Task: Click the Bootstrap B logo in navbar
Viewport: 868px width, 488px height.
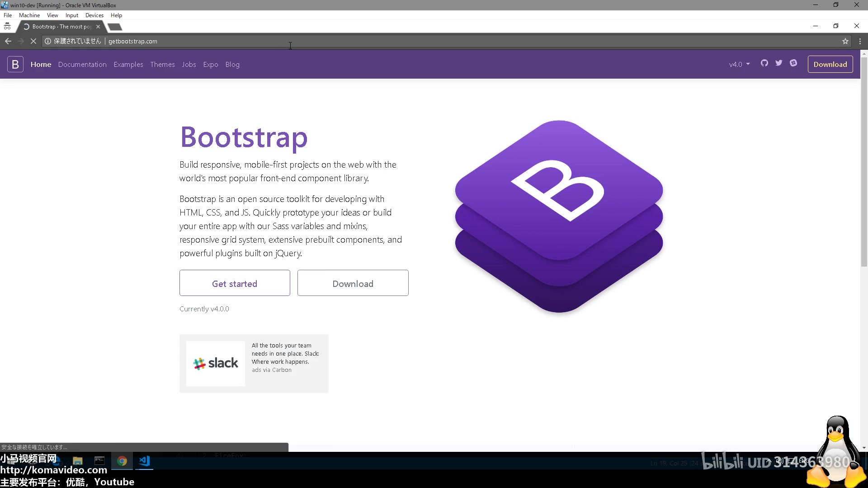Action: click(15, 64)
